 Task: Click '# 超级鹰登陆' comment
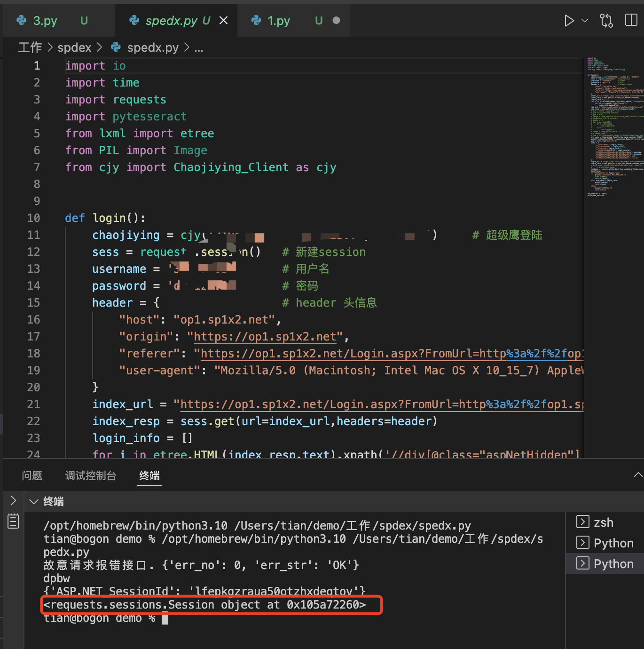tap(507, 235)
